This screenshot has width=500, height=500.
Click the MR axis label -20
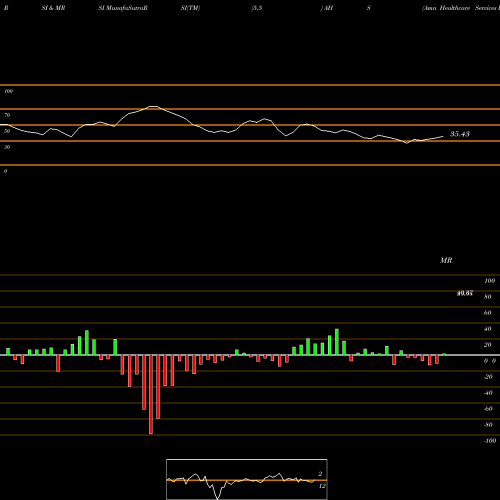click(488, 377)
